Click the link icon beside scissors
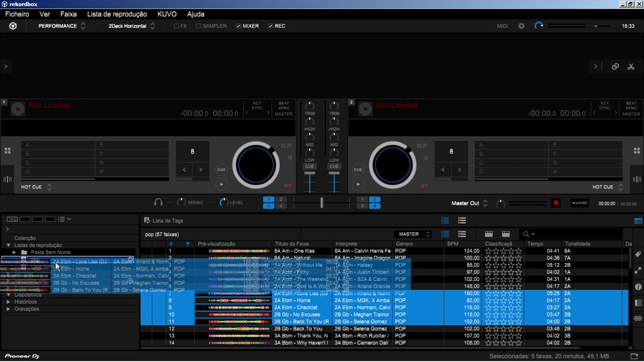644x362 pixels. 615,66
